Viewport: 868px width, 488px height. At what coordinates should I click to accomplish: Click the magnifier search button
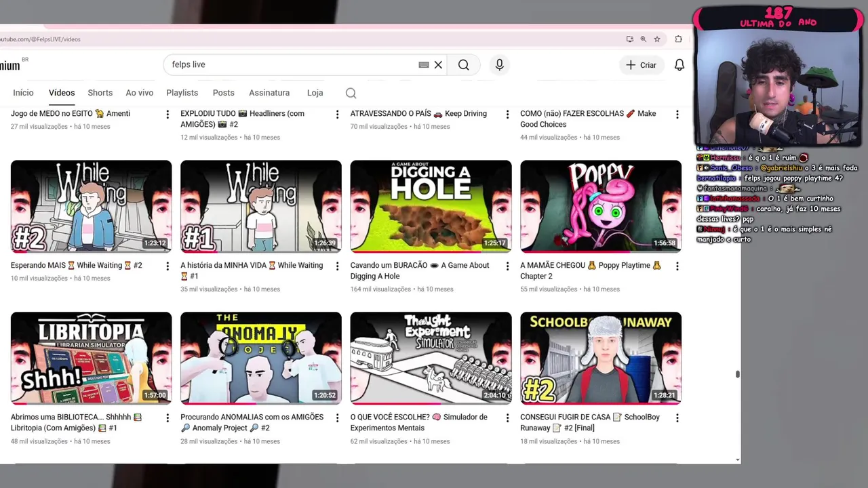point(463,65)
